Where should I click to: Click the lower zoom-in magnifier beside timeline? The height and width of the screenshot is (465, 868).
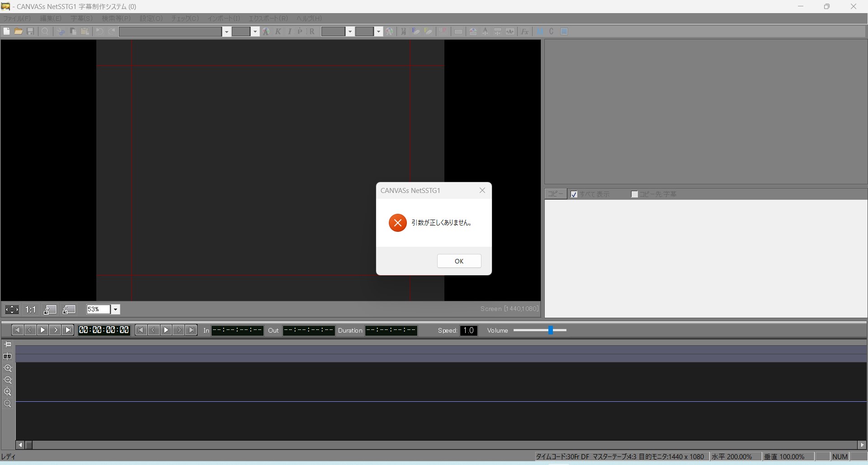coord(8,392)
